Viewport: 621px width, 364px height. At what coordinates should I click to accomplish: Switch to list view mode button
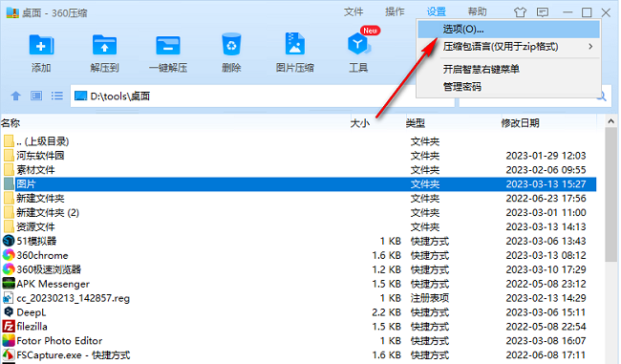[57, 96]
